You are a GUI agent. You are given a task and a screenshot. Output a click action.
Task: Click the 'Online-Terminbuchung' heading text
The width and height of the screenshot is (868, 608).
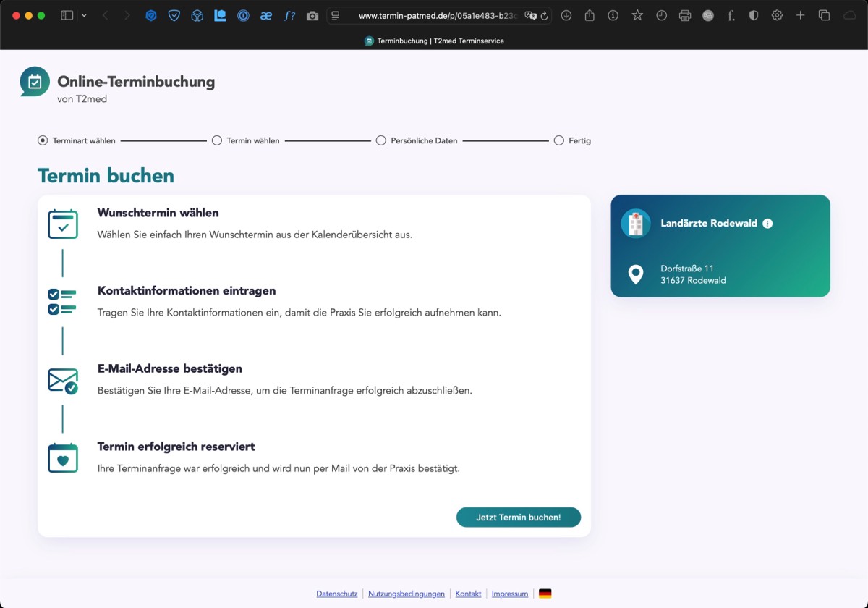coord(136,82)
